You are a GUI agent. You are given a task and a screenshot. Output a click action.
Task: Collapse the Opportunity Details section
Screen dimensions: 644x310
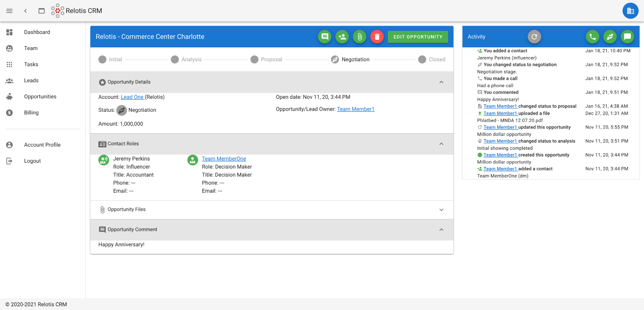(441, 82)
